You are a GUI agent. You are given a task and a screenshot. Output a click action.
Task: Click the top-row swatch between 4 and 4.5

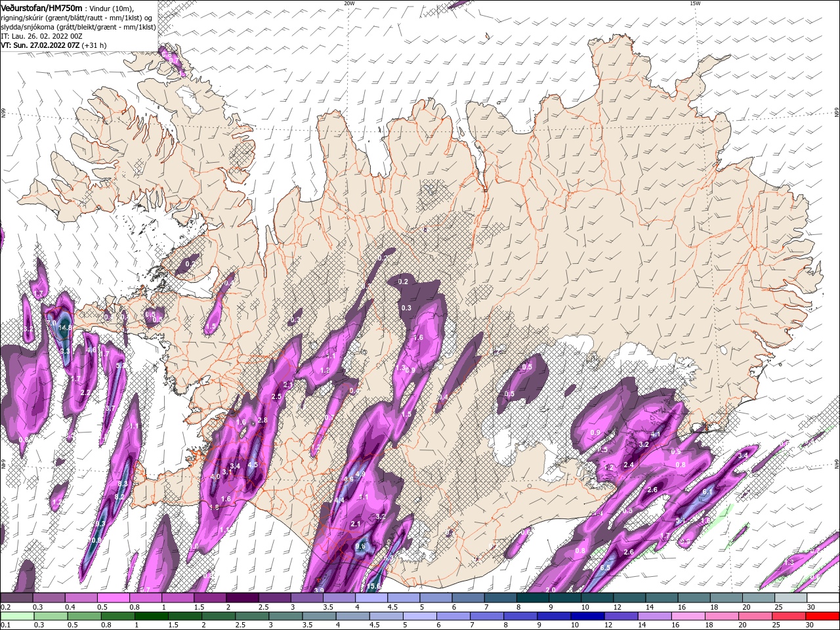(371, 598)
